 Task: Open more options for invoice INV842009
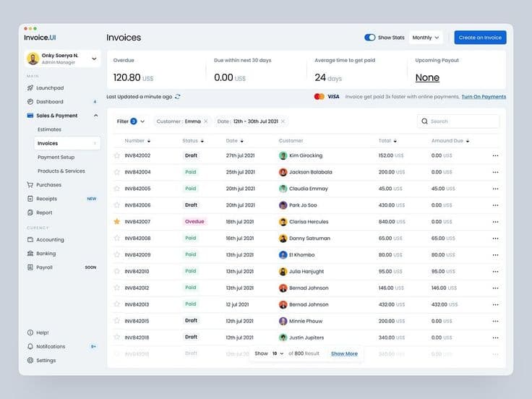pyautogui.click(x=495, y=255)
